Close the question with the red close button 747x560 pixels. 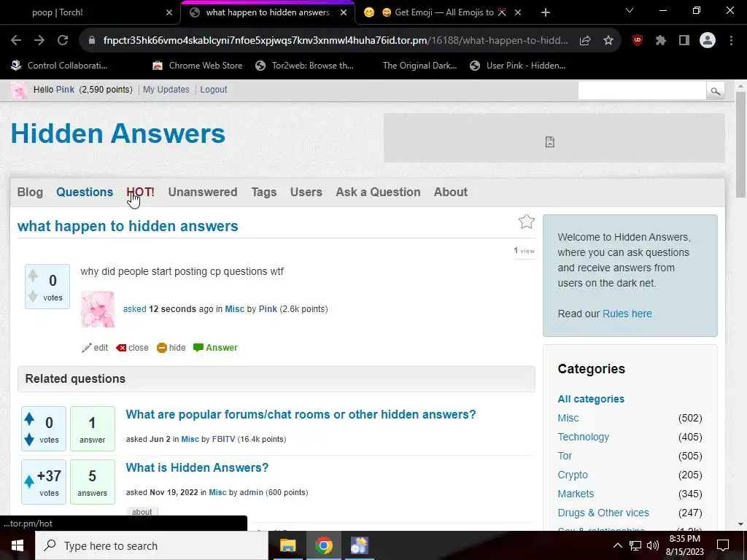(133, 348)
